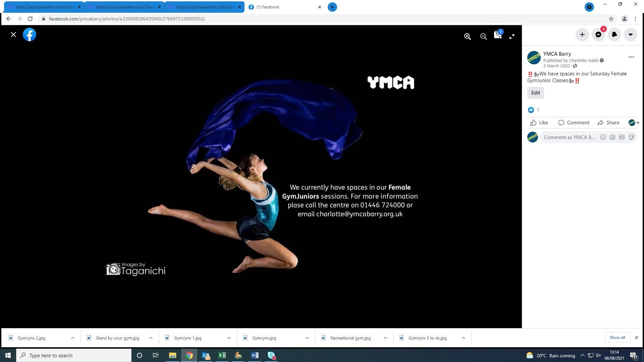Click the Comment as YMCA field
644x362 pixels.
(x=569, y=137)
